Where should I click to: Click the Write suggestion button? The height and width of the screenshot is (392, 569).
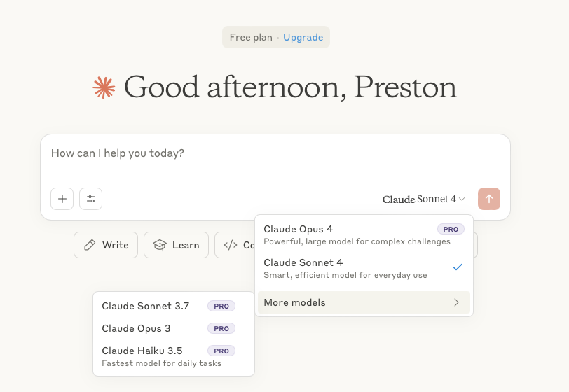point(106,245)
